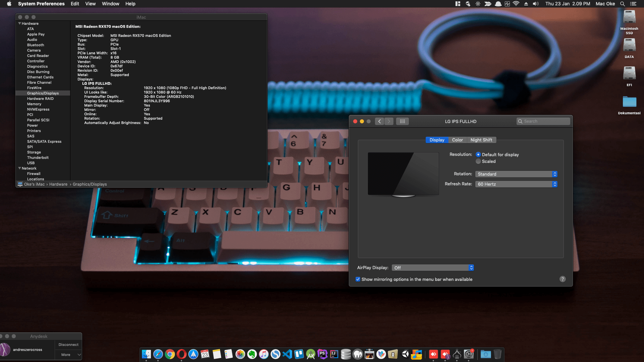Viewport: 644px width, 362px height.
Task: Click the help question mark button
Action: (x=562, y=279)
